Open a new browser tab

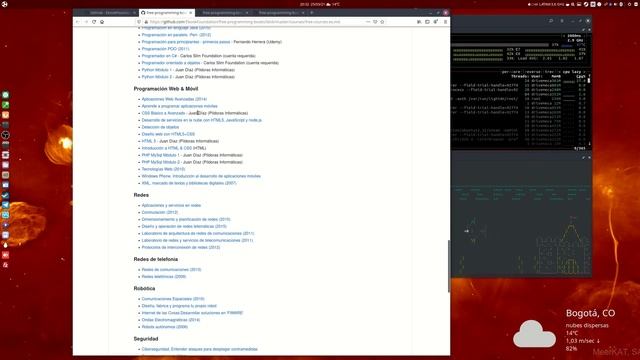click(x=311, y=13)
